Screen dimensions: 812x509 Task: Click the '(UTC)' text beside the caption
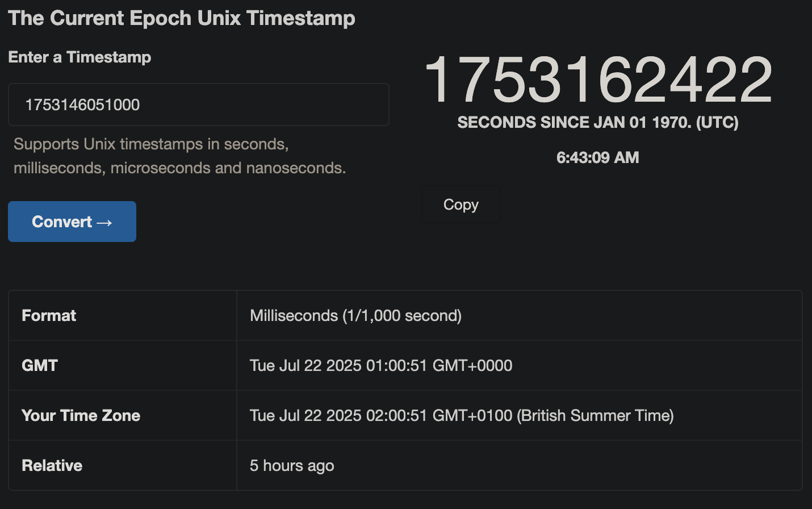click(x=717, y=123)
